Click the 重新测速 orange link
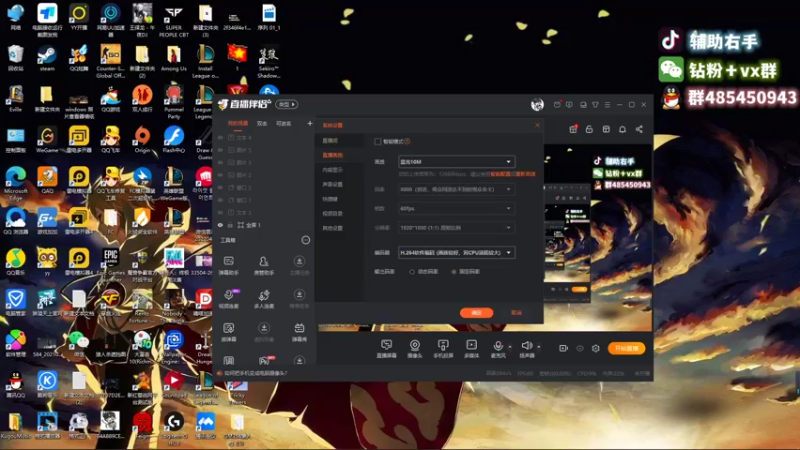Image resolution: width=800 pixels, height=450 pixels. pyautogui.click(x=526, y=174)
